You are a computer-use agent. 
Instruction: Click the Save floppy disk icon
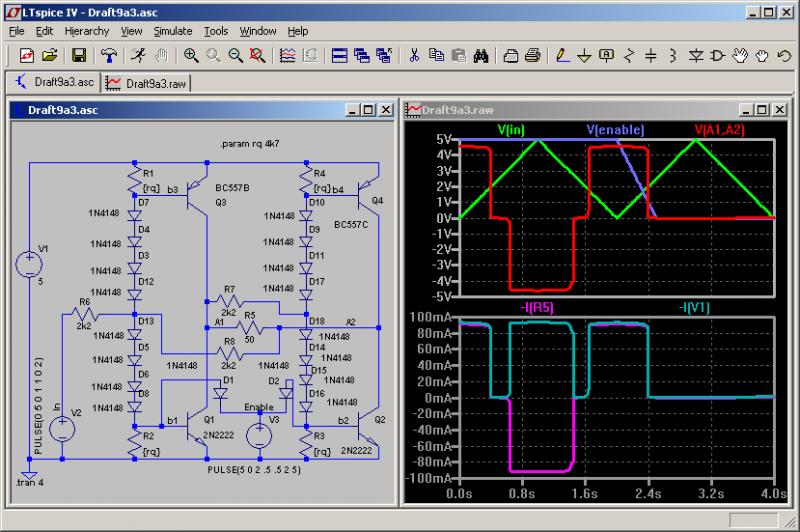pyautogui.click(x=79, y=55)
